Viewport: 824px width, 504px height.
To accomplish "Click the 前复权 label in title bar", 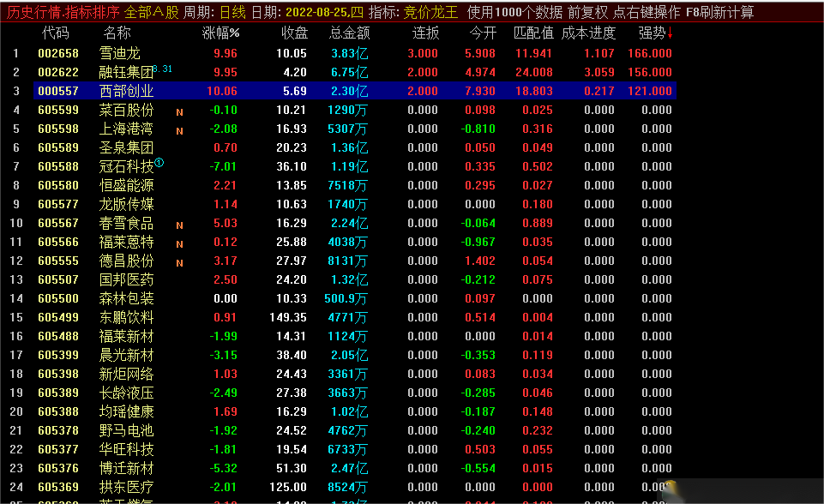I will click(x=588, y=11).
